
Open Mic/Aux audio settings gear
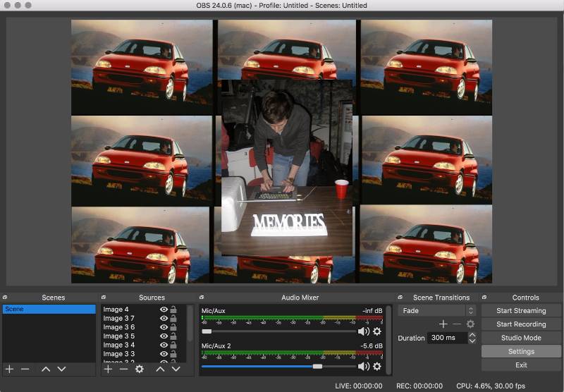point(377,331)
